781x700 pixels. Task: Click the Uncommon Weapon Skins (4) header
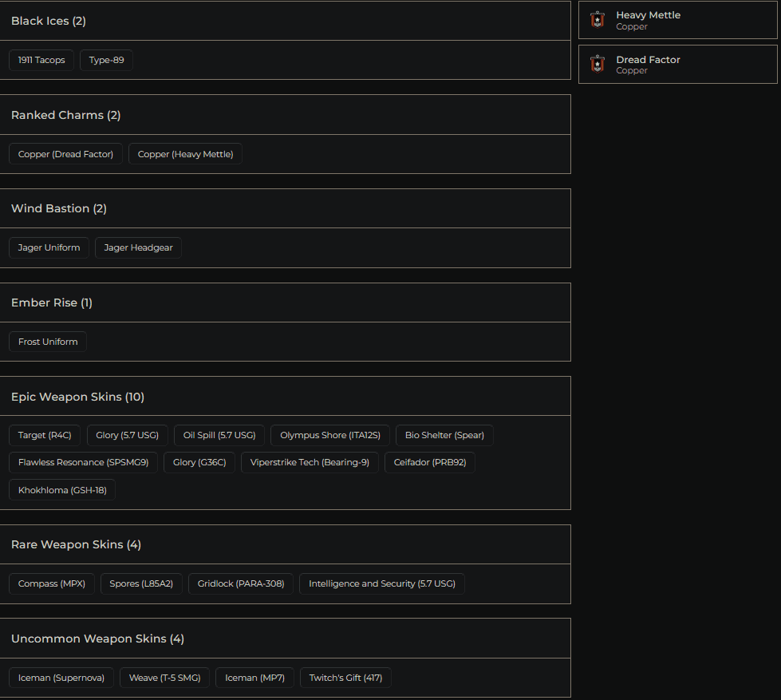[x=285, y=639]
